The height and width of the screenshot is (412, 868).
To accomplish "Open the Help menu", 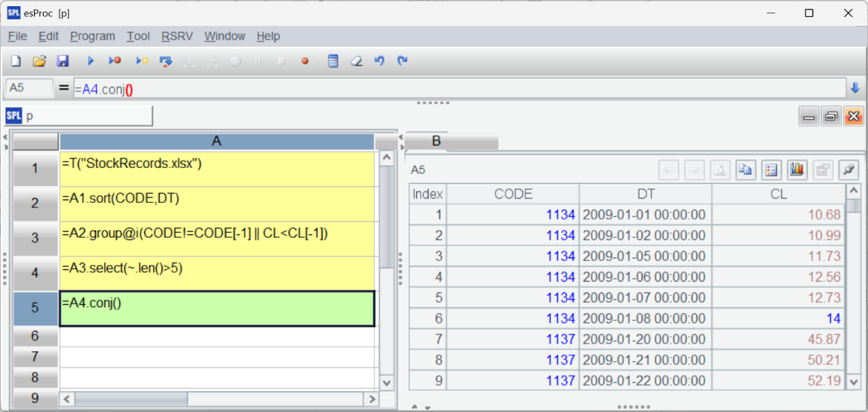I will coord(269,36).
